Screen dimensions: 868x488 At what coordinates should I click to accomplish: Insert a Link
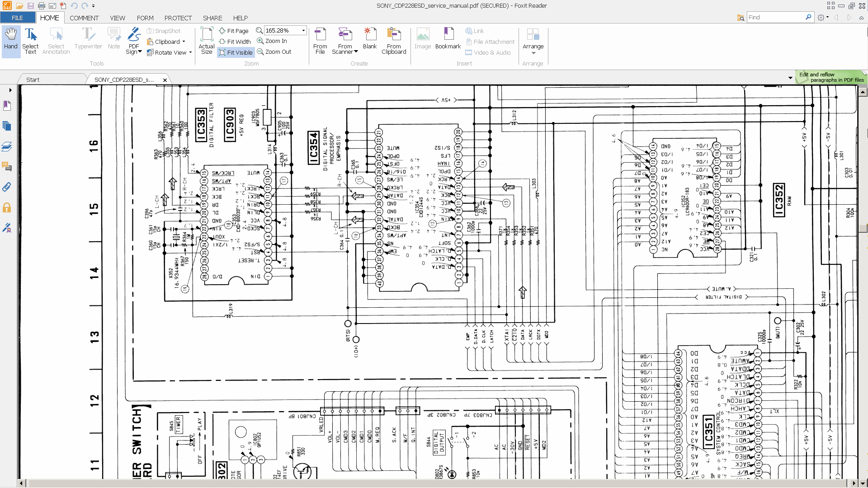(x=475, y=31)
